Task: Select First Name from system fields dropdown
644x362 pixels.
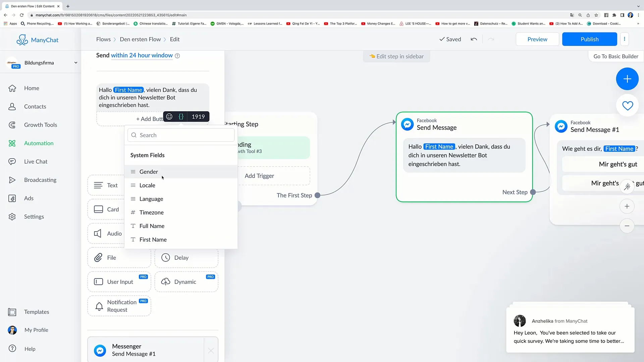Action: coord(154,240)
